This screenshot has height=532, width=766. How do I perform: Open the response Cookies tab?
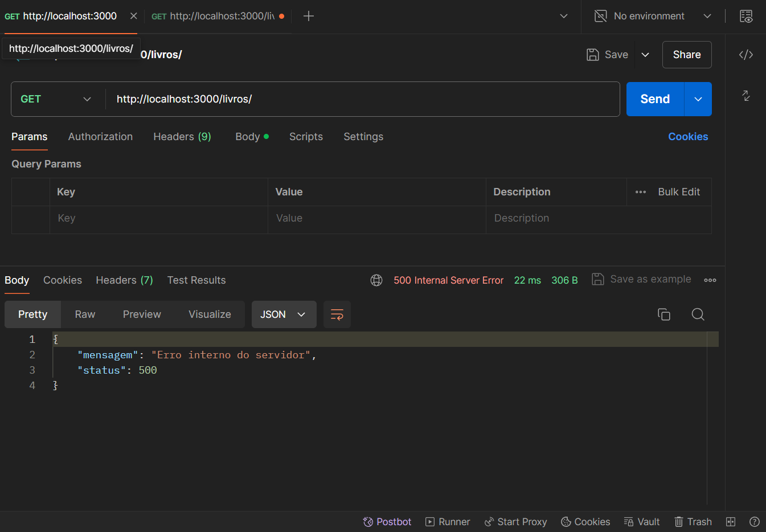(63, 280)
